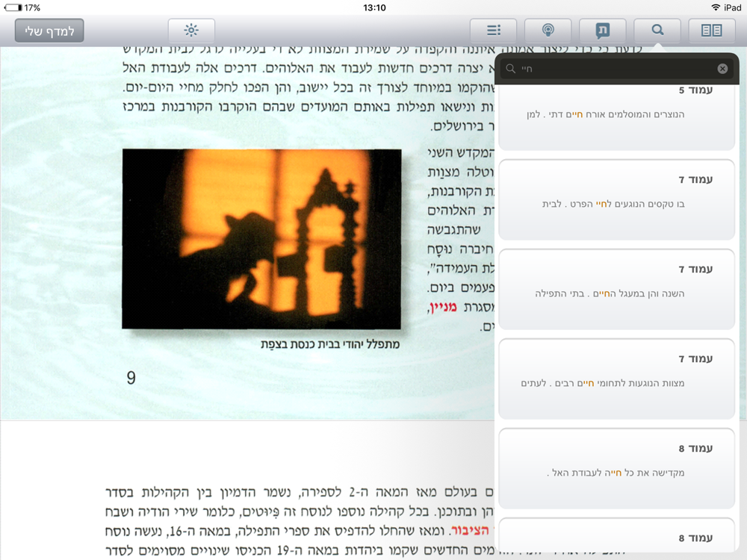The width and height of the screenshot is (747, 560).
Task: Check the battery indicator in status bar
Action: point(13,7)
